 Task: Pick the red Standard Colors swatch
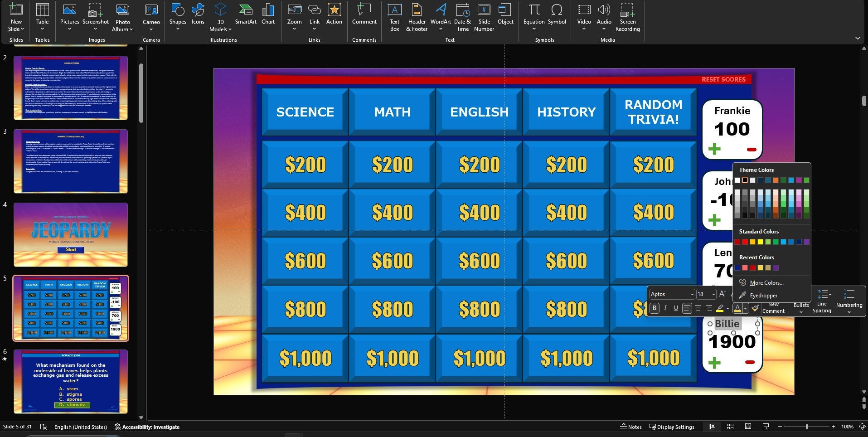(745, 242)
